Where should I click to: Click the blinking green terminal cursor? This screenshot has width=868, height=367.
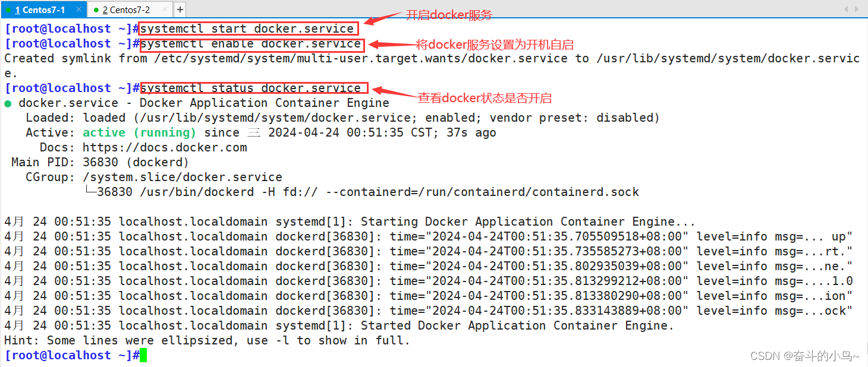pyautogui.click(x=141, y=355)
